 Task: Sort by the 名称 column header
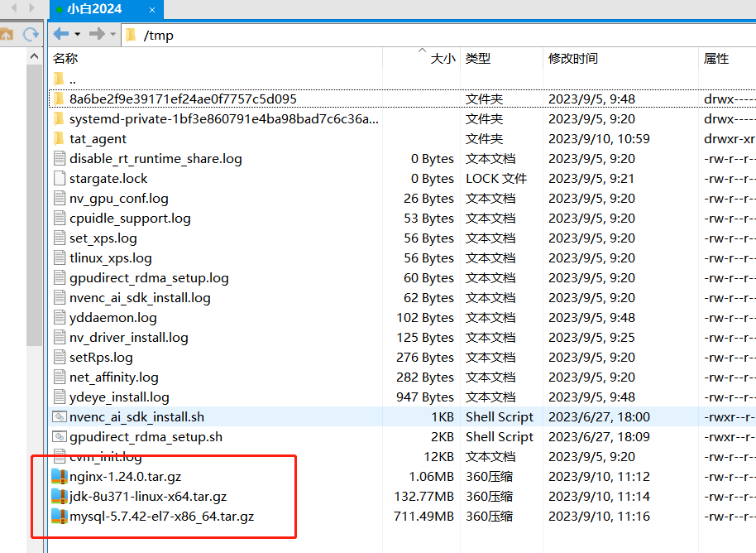click(65, 59)
